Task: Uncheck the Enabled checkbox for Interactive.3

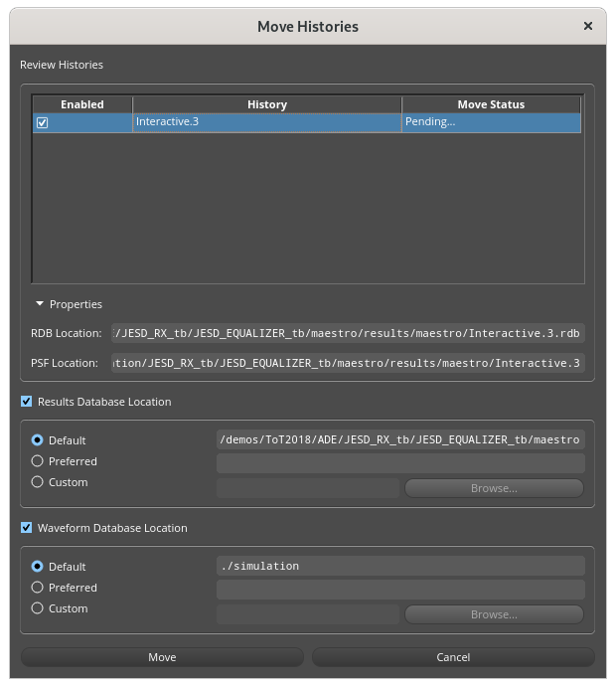Action: (x=43, y=123)
